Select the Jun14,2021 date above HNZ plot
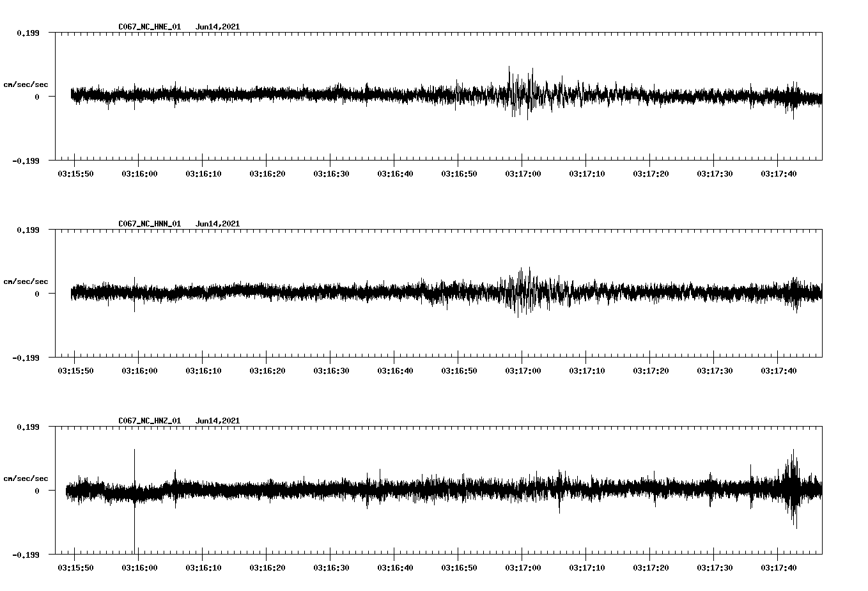The image size is (868, 591). click(x=217, y=421)
